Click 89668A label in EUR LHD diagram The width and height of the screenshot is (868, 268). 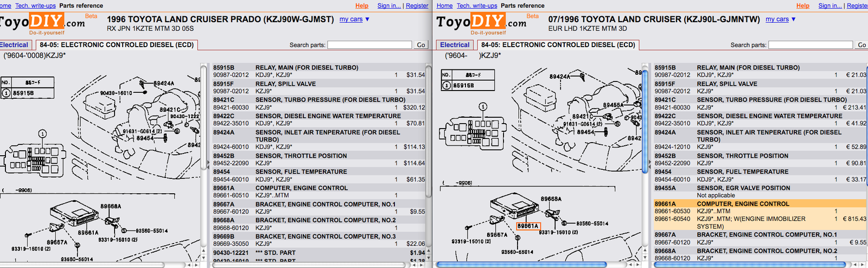tap(551, 199)
